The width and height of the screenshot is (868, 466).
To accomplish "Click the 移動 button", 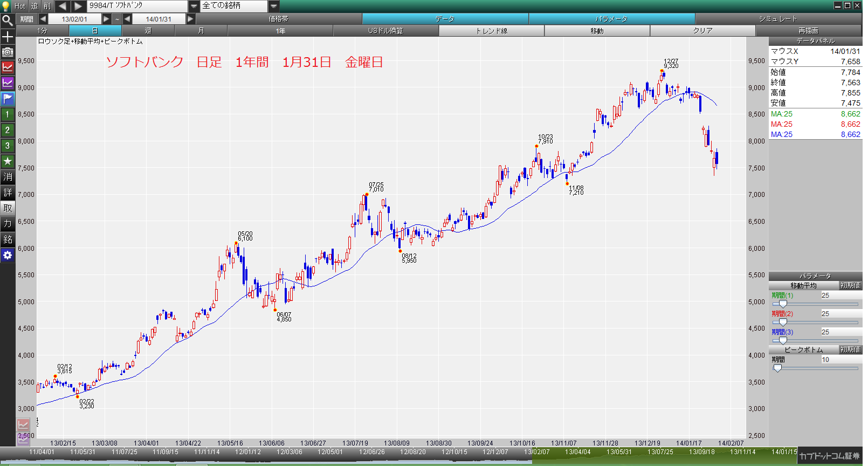I will 597,31.
